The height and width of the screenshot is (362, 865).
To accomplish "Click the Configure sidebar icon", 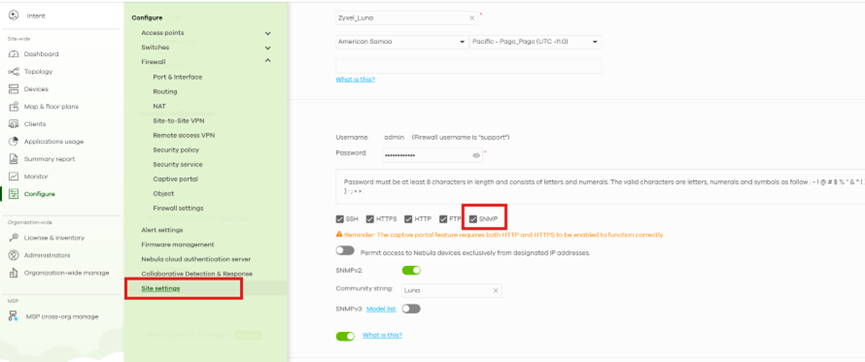I will (x=14, y=194).
